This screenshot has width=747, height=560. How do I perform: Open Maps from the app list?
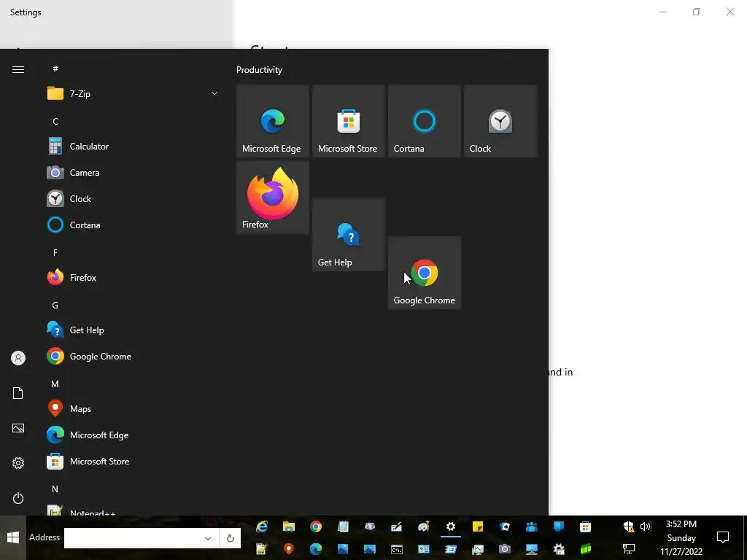(133, 408)
